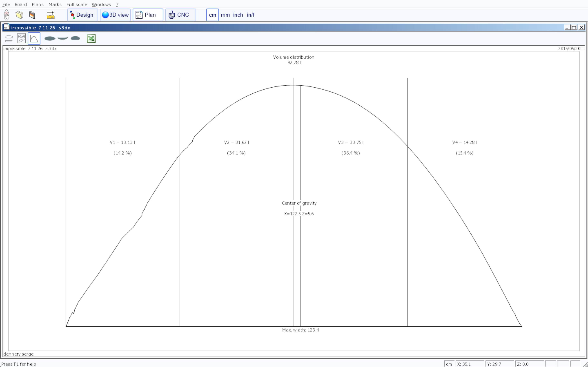Viewport: 588px width, 367px height.
Task: Select the volume distribution curve icon
Action: (34, 39)
